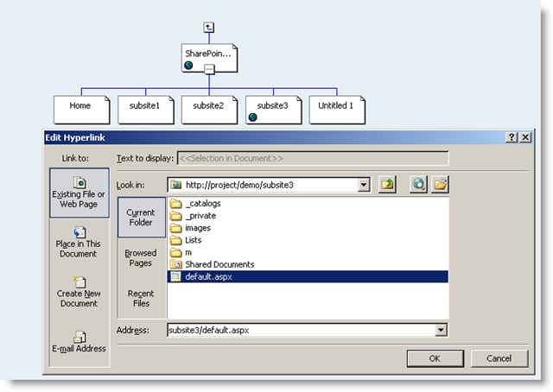Choose Create New Document option
The height and width of the screenshot is (392, 553).
(79, 292)
